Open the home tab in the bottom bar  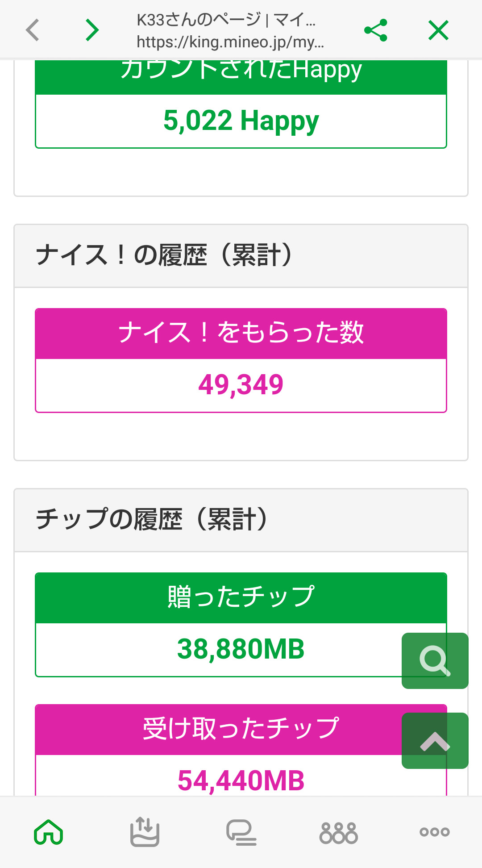[x=49, y=832]
